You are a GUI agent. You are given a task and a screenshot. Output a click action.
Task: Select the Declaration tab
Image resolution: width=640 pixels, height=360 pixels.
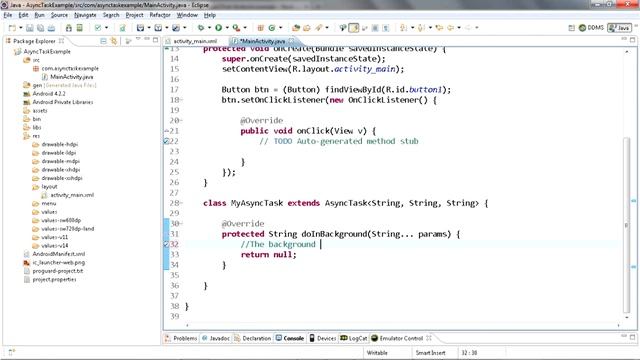point(253,338)
